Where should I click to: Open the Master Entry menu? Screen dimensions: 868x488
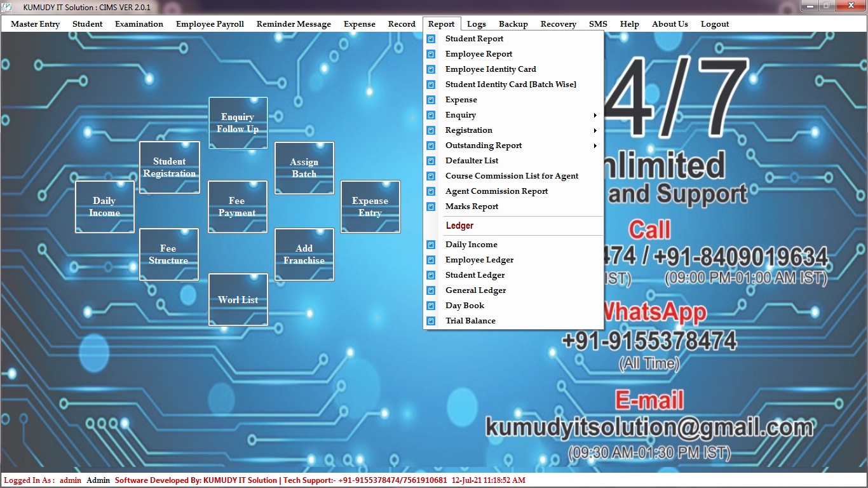coord(36,24)
